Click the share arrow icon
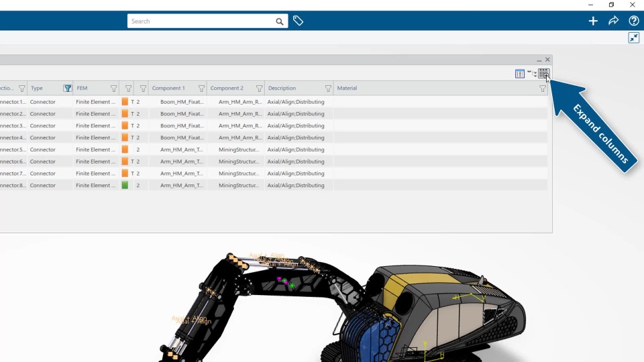This screenshot has width=644, height=362. (614, 21)
